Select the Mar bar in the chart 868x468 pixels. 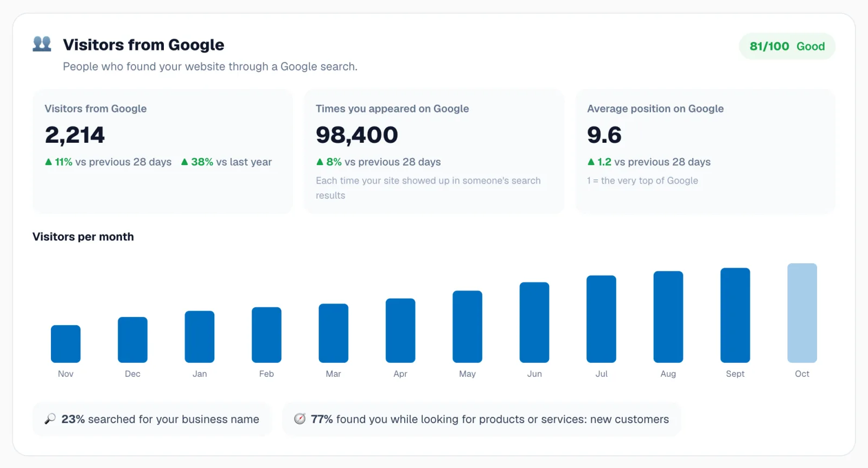tap(334, 333)
